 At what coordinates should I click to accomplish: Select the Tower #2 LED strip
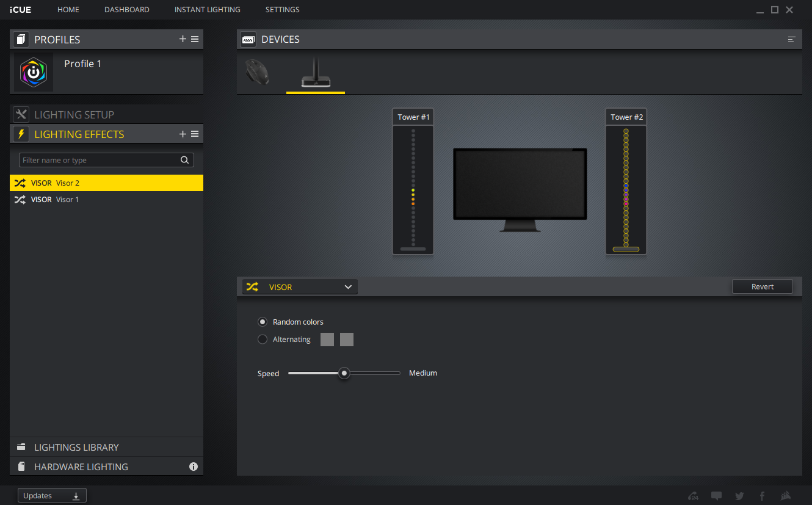click(626, 186)
